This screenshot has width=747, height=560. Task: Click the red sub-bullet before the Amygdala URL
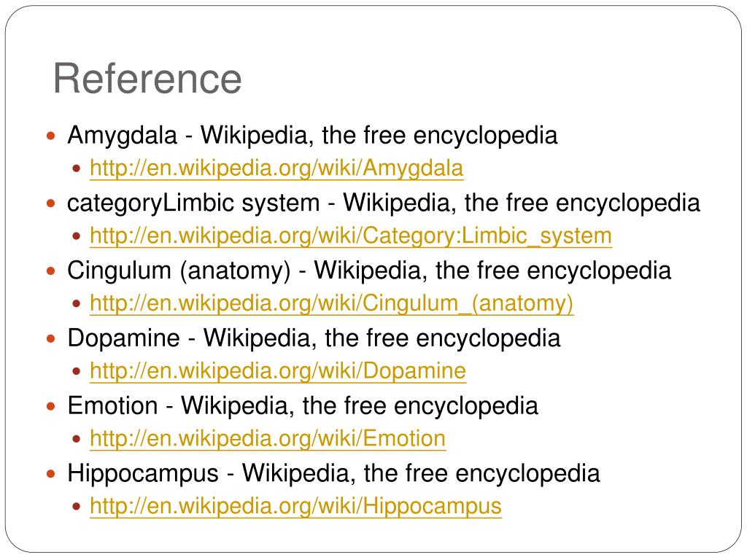[77, 168]
